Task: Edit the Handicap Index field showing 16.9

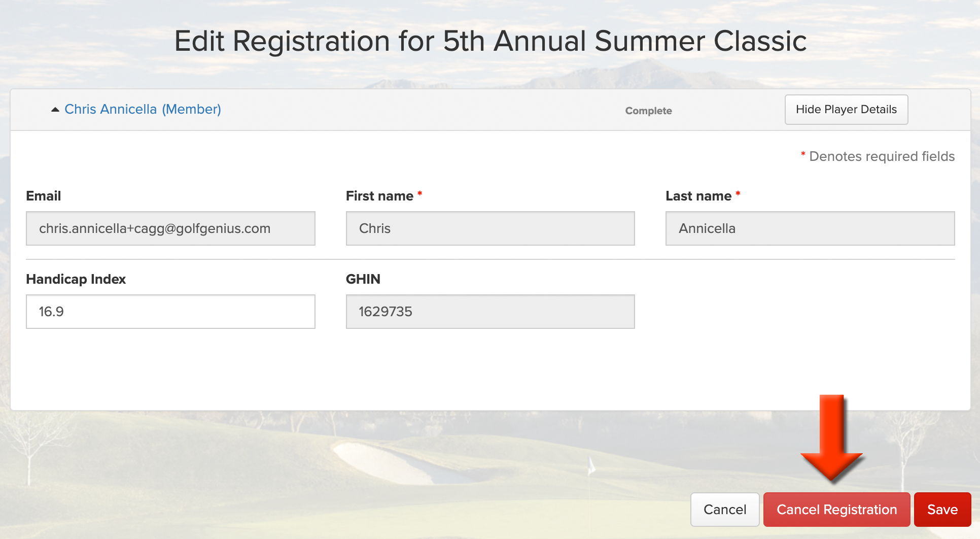Action: click(170, 312)
